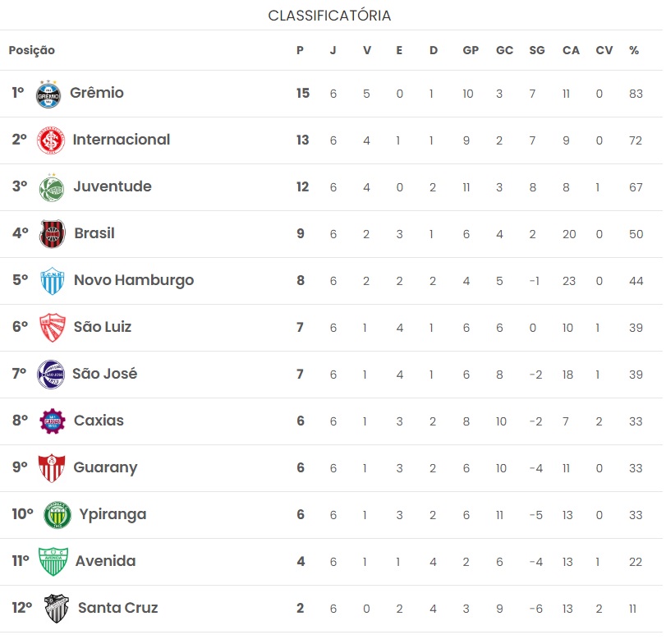The image size is (666, 644).
Task: Open the Santa Cruz team name link
Action: [118, 608]
